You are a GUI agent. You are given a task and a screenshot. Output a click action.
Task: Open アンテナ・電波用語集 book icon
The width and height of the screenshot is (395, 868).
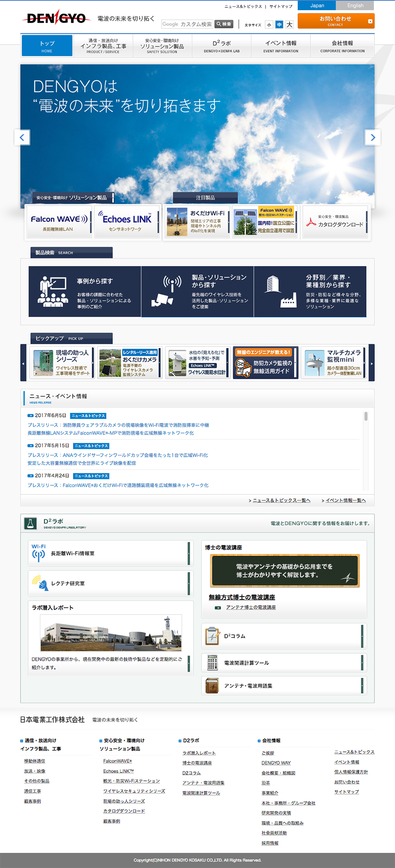coord(212,685)
